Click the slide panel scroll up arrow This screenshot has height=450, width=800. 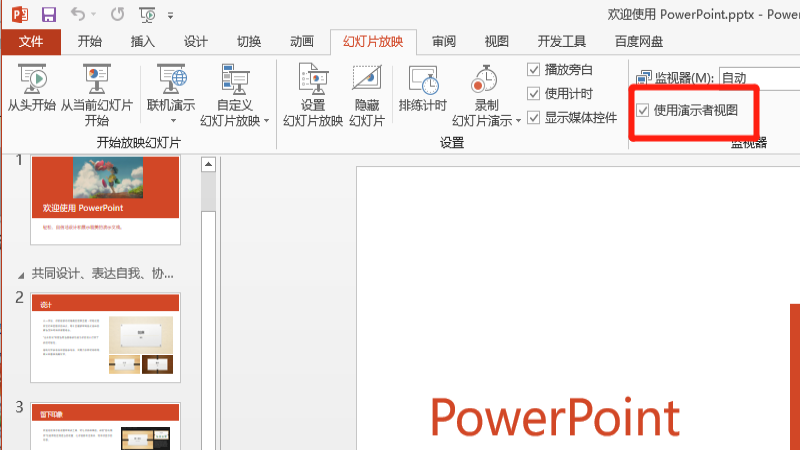point(209,164)
